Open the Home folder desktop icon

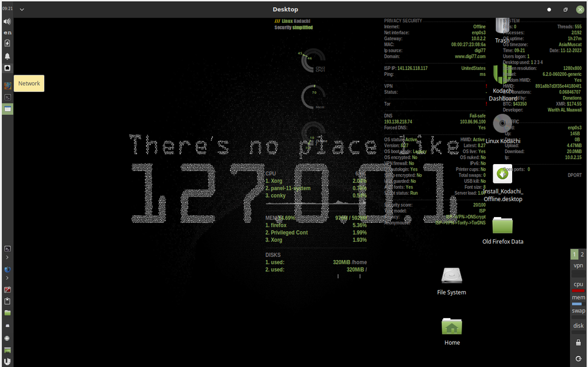point(452,332)
